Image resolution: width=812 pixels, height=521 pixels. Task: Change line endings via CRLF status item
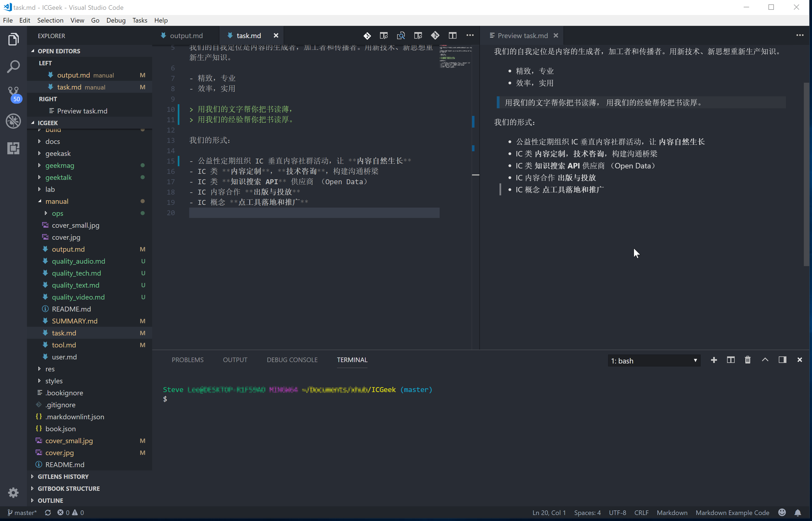641,513
